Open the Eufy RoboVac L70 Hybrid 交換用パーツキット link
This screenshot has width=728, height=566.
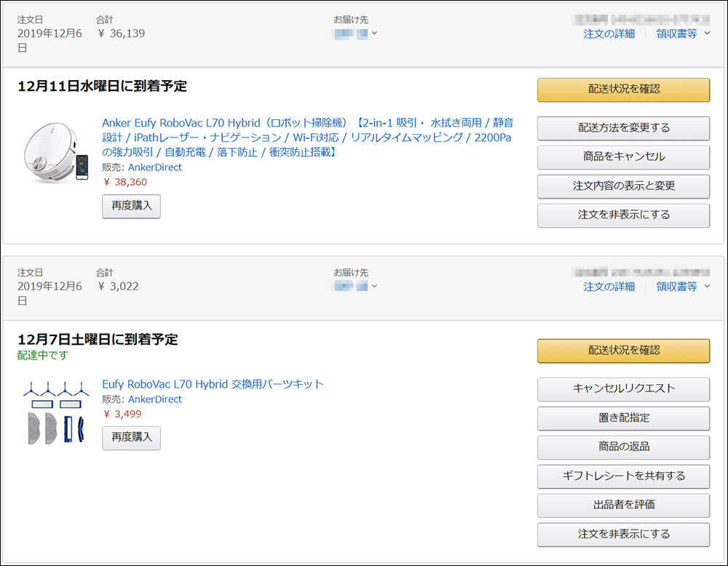[213, 384]
